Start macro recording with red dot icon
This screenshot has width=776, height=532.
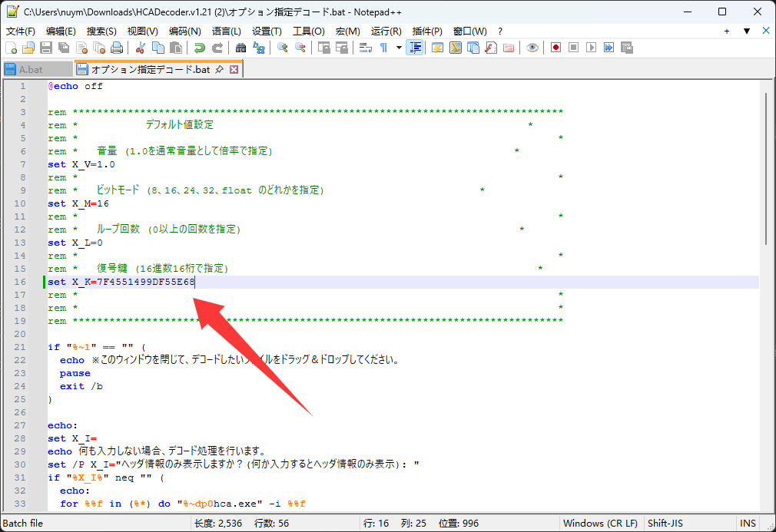click(x=555, y=48)
